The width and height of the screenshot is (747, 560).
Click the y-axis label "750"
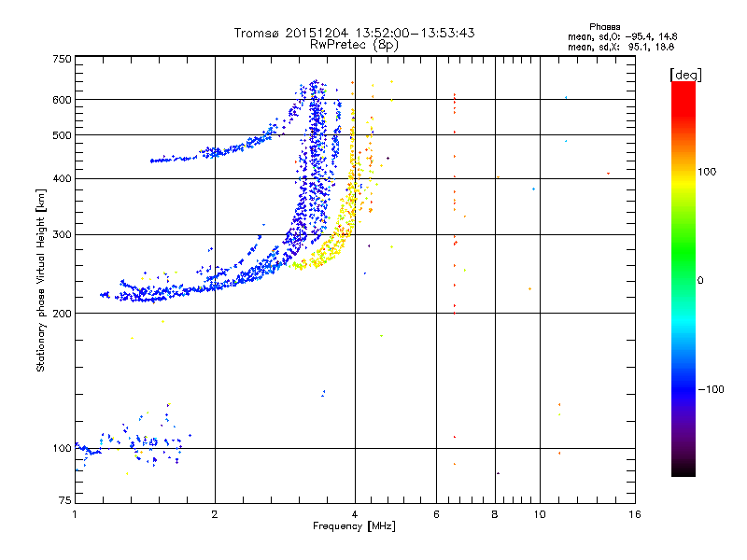click(62, 59)
